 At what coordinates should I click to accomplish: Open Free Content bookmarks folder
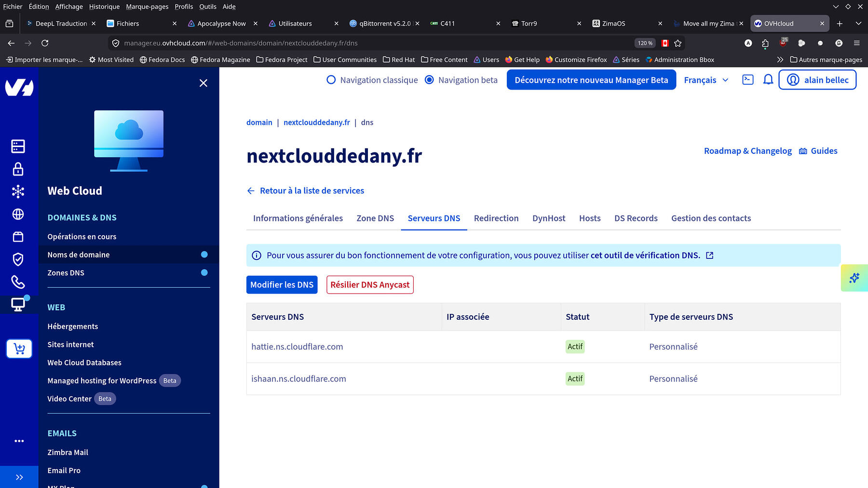[444, 60]
